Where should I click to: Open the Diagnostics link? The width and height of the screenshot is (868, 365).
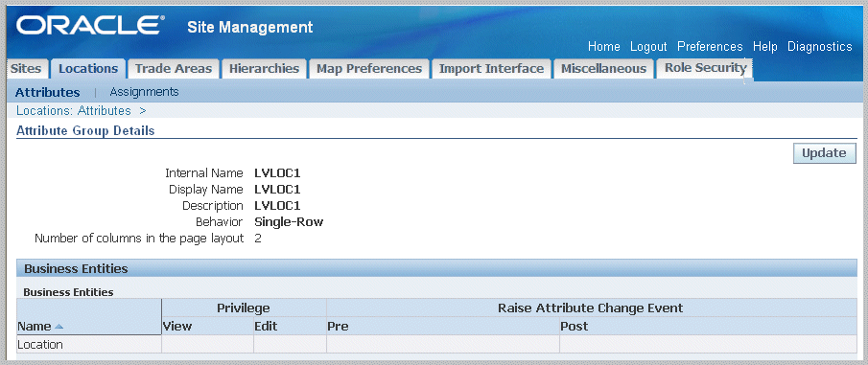[820, 46]
